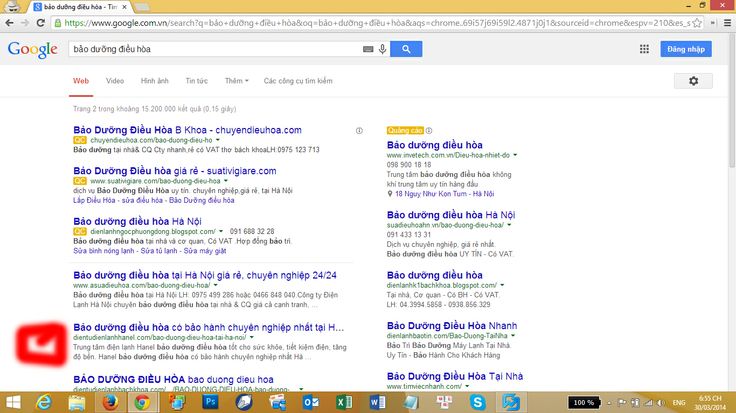Open right ad Bảo Dưỡng Điều Hòa Tại Nhà
This screenshot has height=413, width=736.
(x=454, y=376)
